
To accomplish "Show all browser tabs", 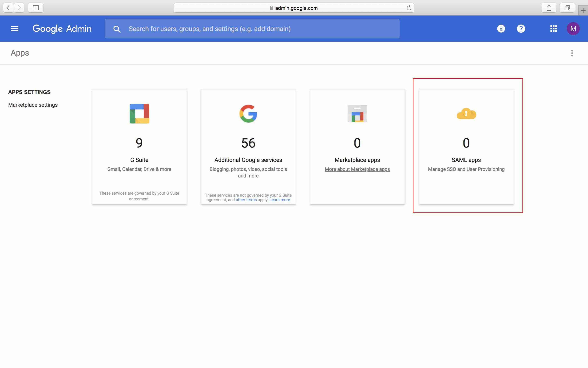I will tap(567, 8).
